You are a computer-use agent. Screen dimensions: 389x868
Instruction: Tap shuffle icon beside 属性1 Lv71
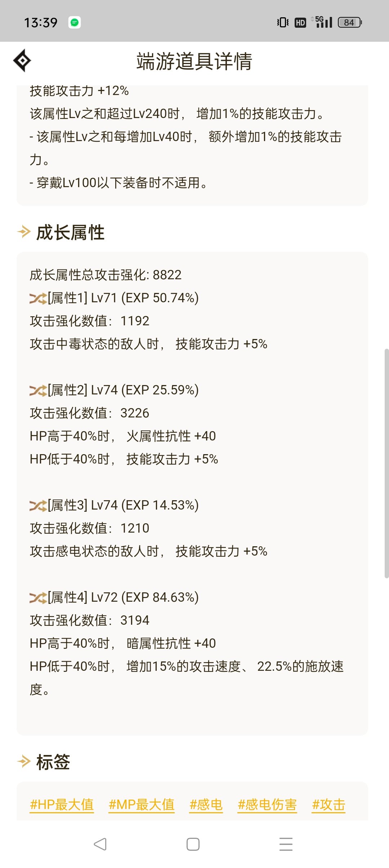click(38, 298)
